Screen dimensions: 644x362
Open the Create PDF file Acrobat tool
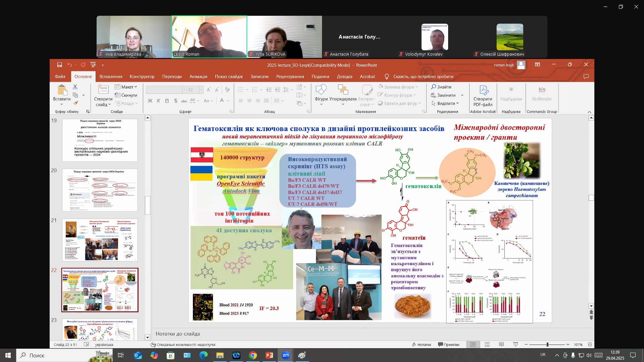[483, 96]
